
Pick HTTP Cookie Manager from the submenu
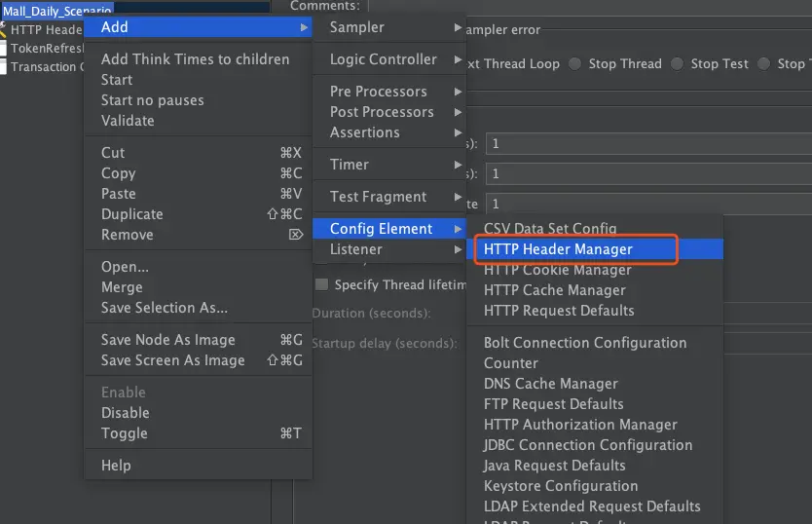click(558, 270)
